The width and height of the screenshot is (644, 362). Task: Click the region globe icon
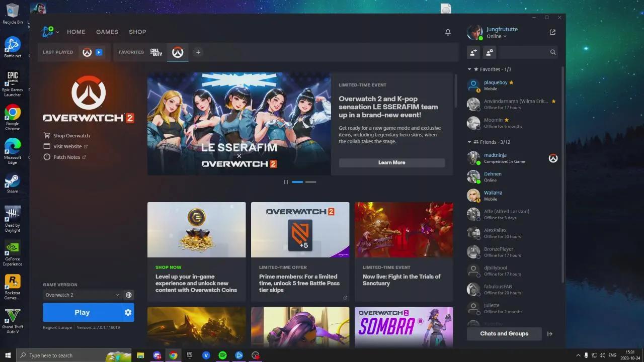(x=129, y=295)
